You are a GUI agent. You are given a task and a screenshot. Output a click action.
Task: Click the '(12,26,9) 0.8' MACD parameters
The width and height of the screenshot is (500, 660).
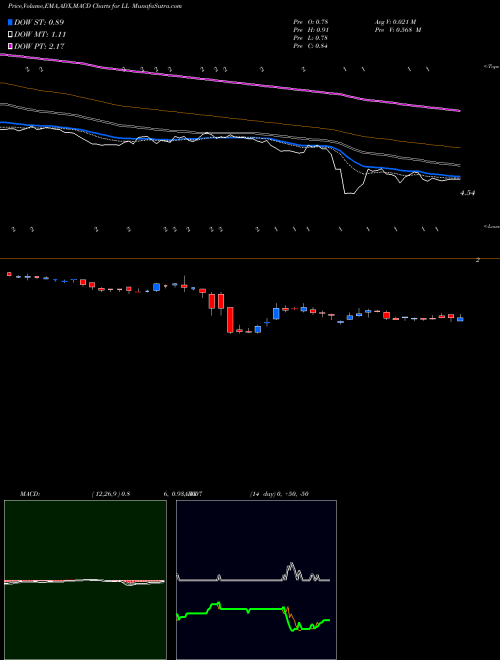111,494
